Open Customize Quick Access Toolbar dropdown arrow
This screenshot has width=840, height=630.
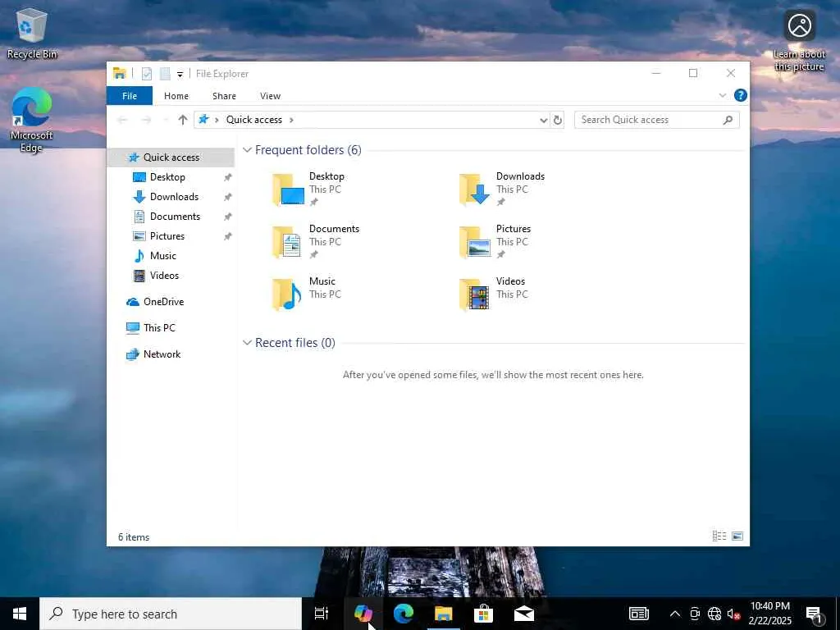pyautogui.click(x=180, y=75)
